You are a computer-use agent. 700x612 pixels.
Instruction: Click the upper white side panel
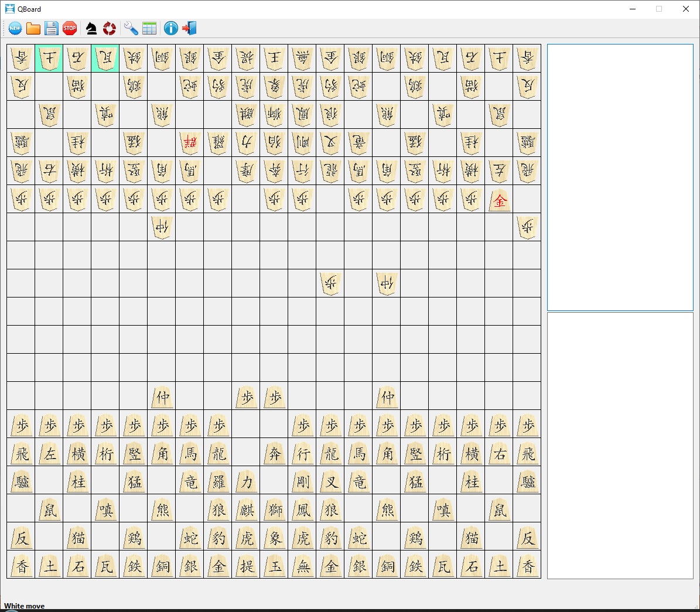tap(620, 177)
